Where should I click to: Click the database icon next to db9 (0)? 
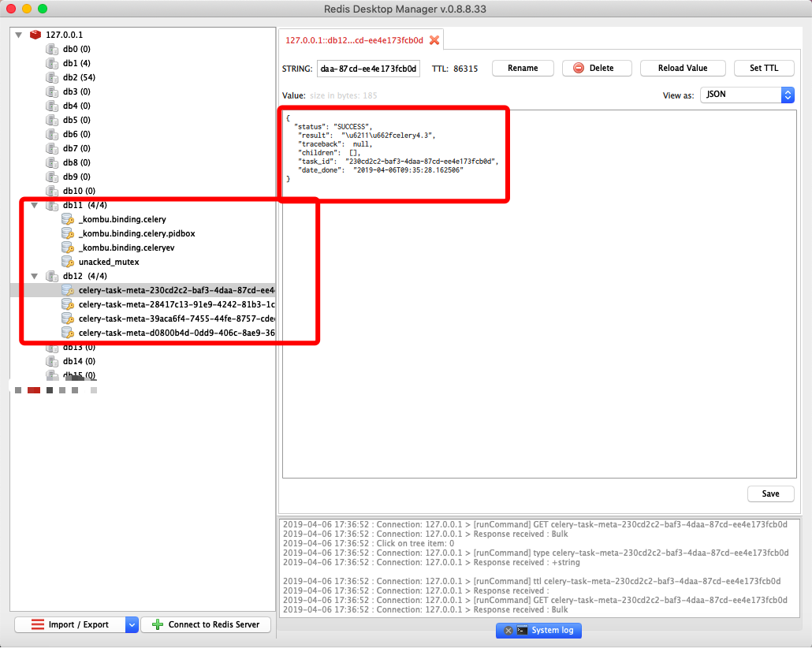[52, 177]
